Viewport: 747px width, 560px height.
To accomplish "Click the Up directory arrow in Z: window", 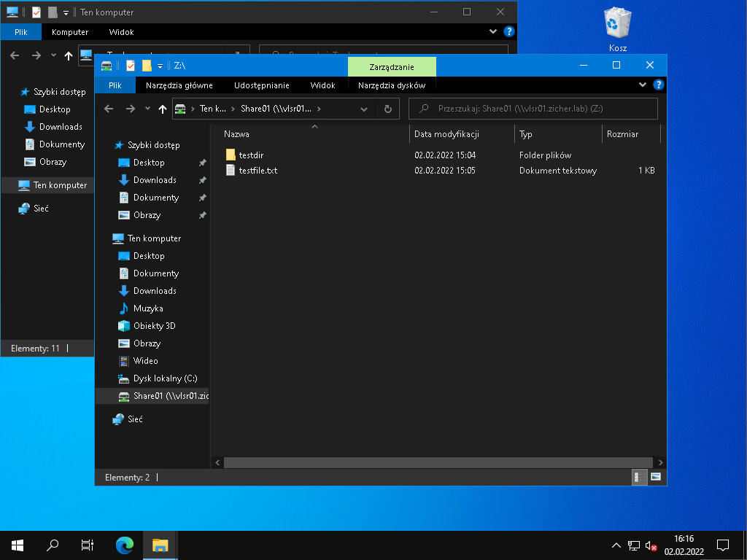I will 163,109.
